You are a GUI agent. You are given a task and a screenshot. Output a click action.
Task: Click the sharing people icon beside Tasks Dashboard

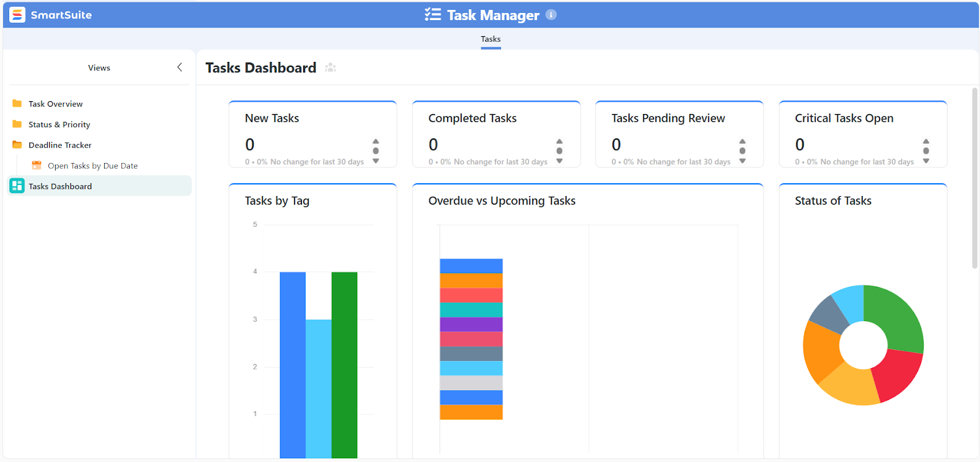[331, 67]
